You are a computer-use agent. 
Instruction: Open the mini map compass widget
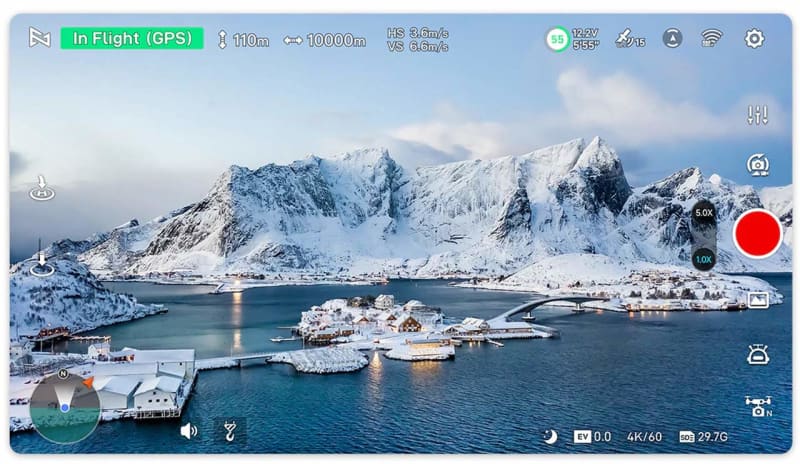coord(65,407)
